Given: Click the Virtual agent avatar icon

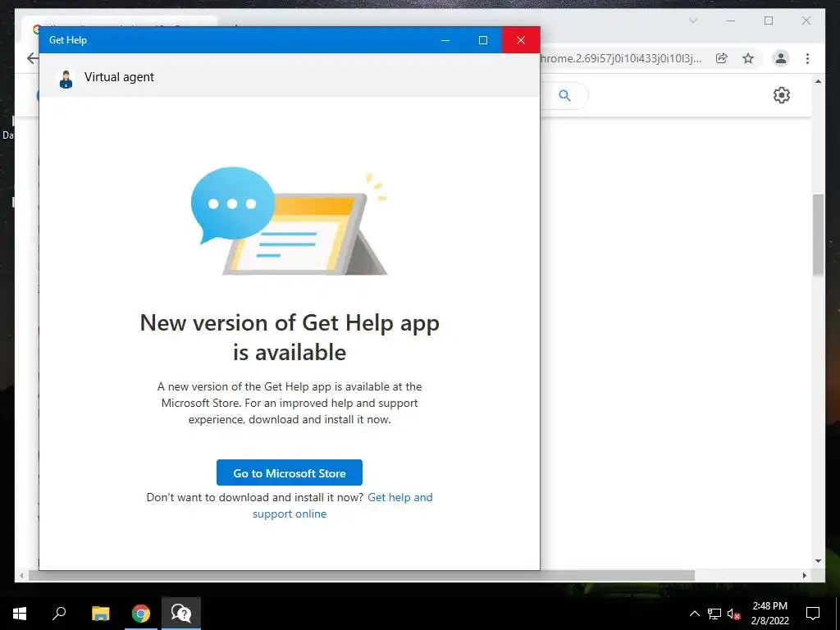Looking at the screenshot, I should pyautogui.click(x=66, y=79).
